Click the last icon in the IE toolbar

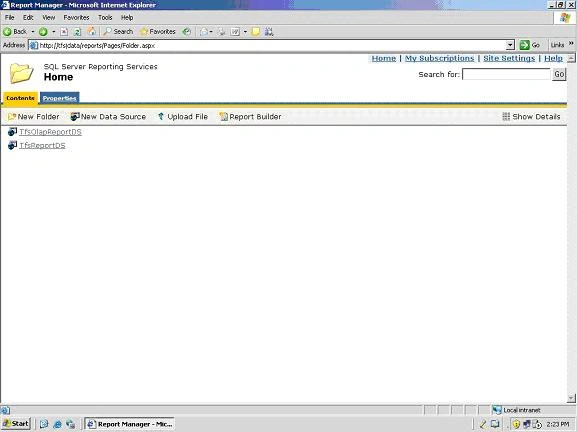pos(269,32)
